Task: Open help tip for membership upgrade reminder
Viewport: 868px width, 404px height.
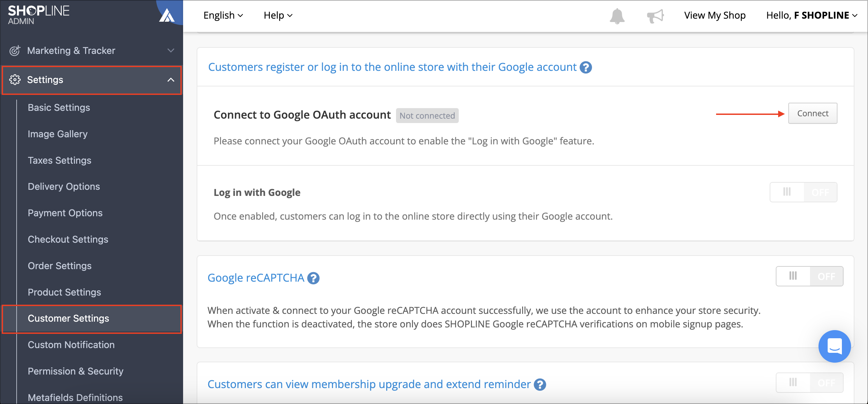Action: pyautogui.click(x=540, y=385)
